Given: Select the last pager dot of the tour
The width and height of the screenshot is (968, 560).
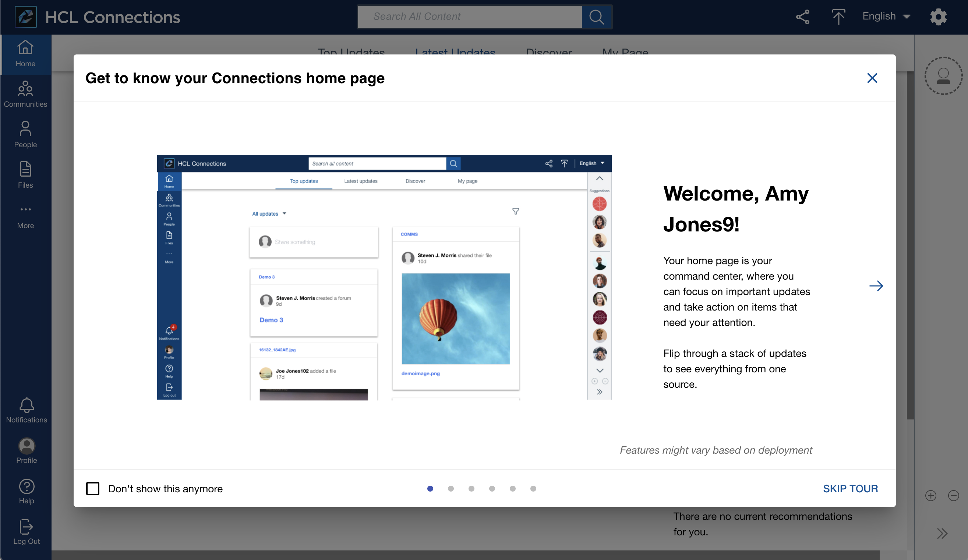Looking at the screenshot, I should (533, 489).
